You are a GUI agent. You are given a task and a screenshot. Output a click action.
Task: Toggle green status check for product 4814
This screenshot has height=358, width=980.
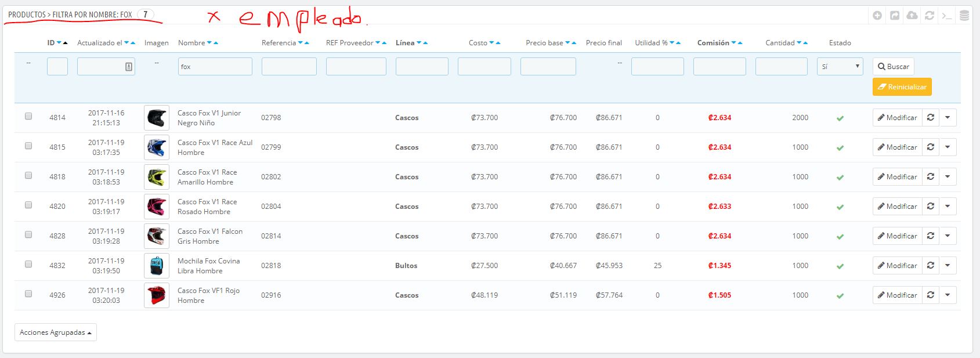[x=840, y=118]
